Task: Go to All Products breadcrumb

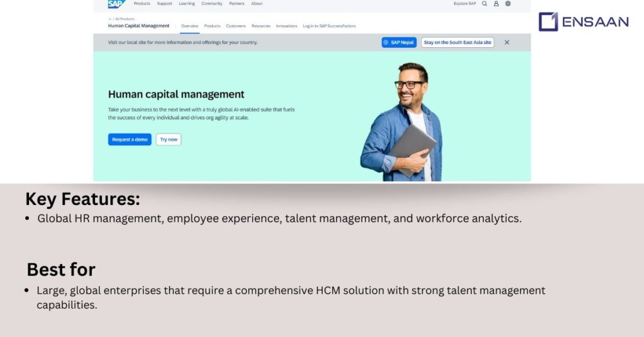Action: pyautogui.click(x=125, y=19)
